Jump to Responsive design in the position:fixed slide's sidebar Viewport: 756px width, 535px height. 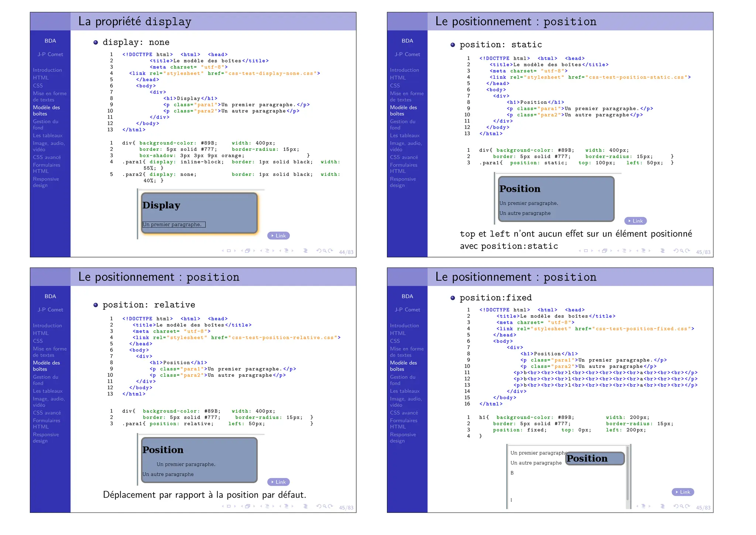(x=403, y=437)
